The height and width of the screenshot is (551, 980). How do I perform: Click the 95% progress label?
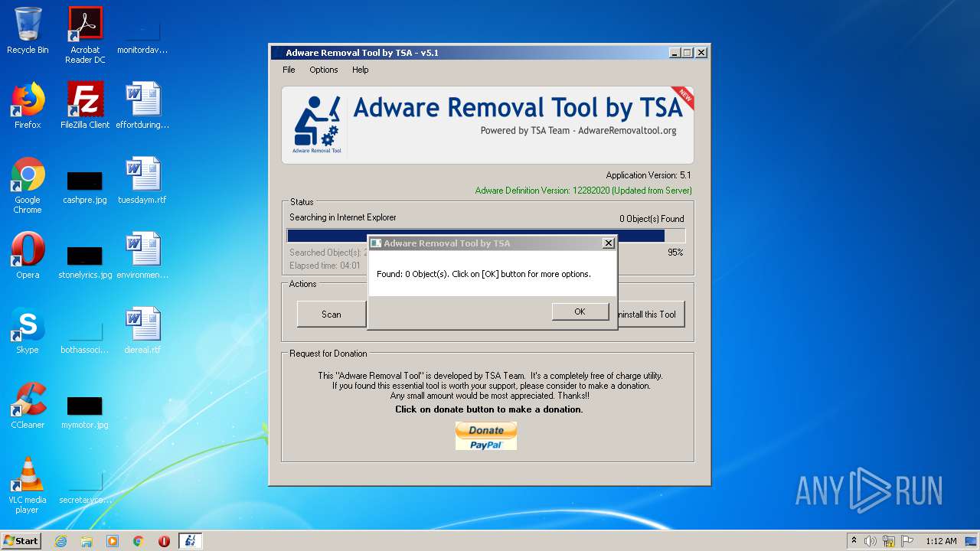pyautogui.click(x=675, y=252)
